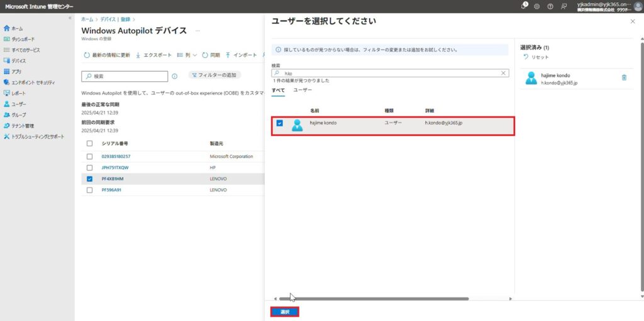Open the feedback icon in header
Viewport: 644px width, 321px height.
pyautogui.click(x=563, y=6)
